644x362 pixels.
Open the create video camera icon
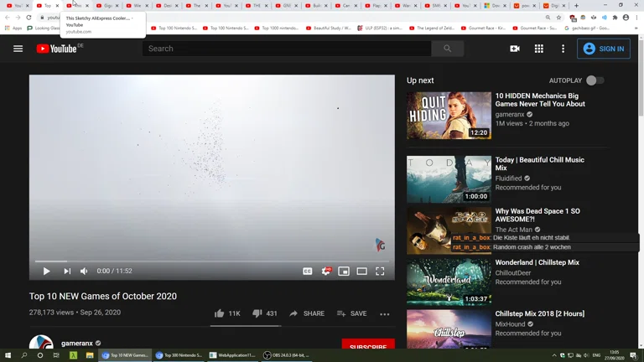pyautogui.click(x=515, y=49)
